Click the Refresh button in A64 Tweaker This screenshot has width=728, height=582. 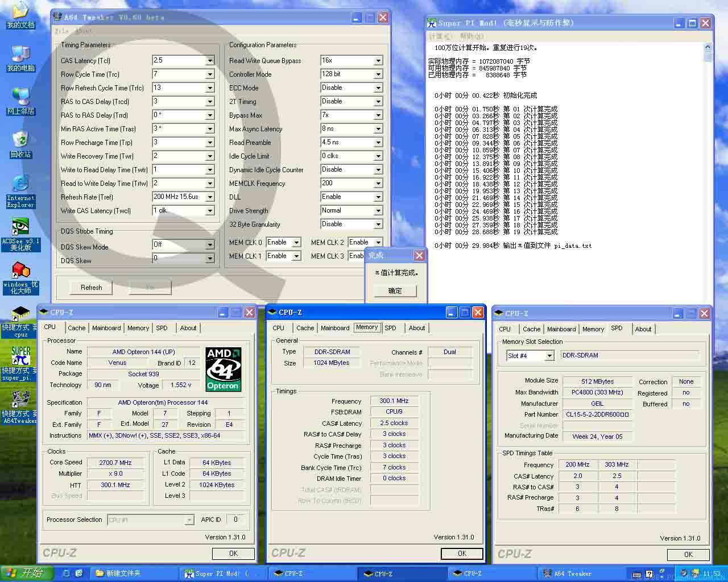92,288
